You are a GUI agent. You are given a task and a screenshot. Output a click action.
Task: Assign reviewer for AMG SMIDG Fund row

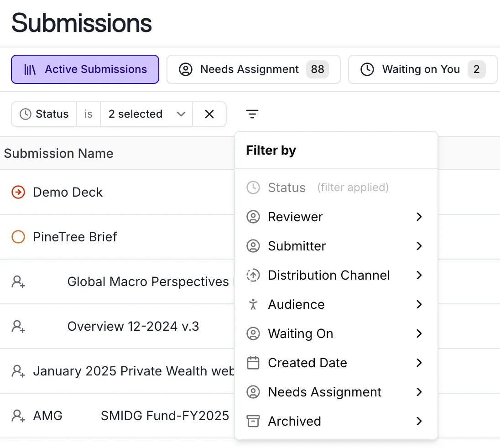point(18,416)
